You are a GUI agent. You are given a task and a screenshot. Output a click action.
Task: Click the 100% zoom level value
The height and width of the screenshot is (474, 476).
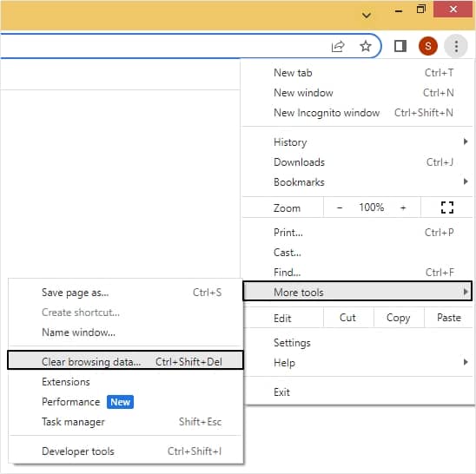pyautogui.click(x=371, y=207)
